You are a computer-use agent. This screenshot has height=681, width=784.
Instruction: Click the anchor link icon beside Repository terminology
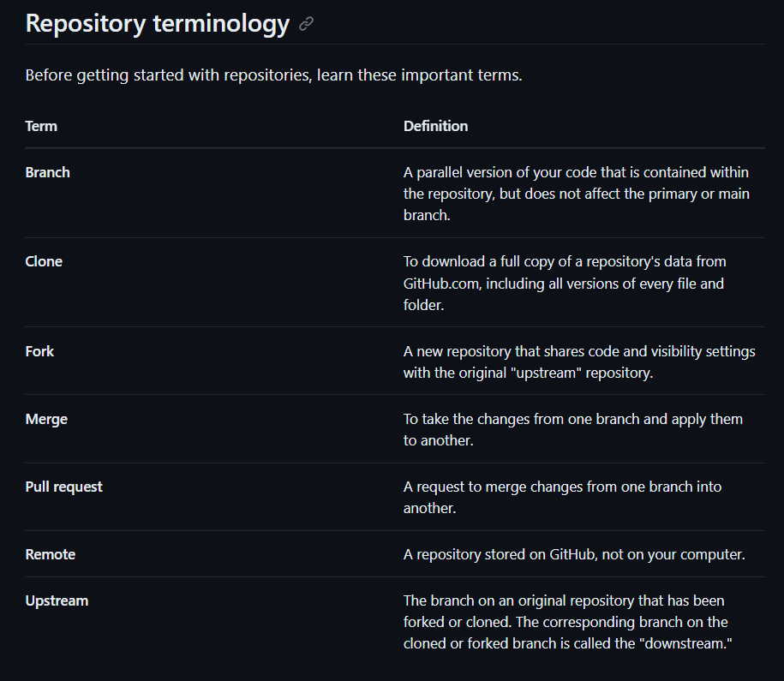click(x=306, y=25)
